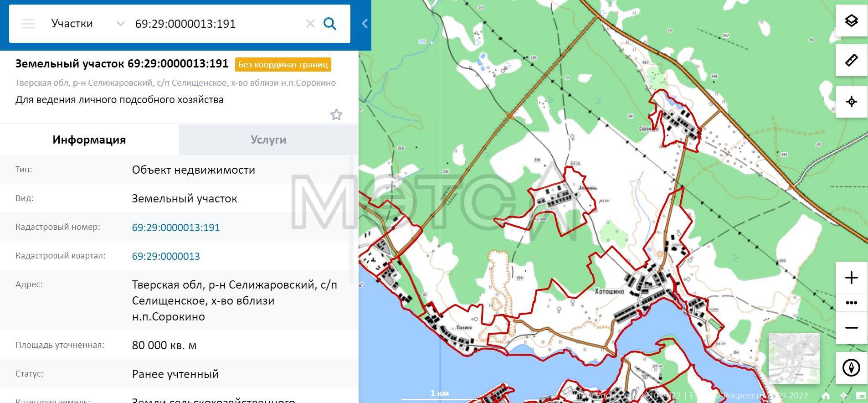Select 'Для ведения личного подсобного хозяйства' text
This screenshot has width=868, height=403.
119,100
